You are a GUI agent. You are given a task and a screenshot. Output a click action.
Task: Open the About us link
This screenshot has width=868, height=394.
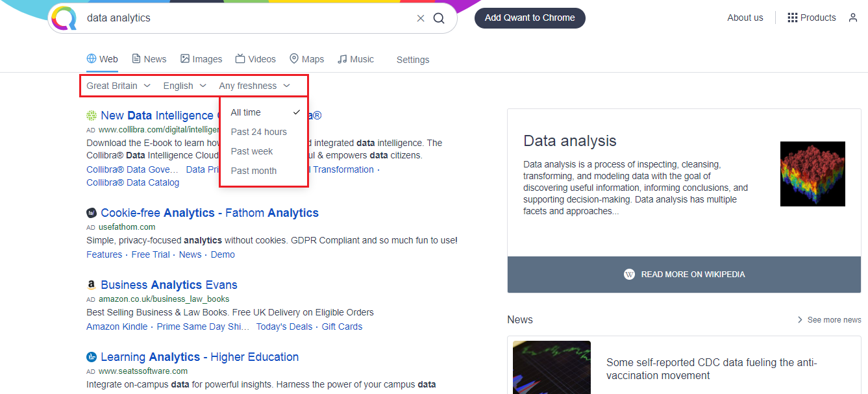[x=745, y=18]
